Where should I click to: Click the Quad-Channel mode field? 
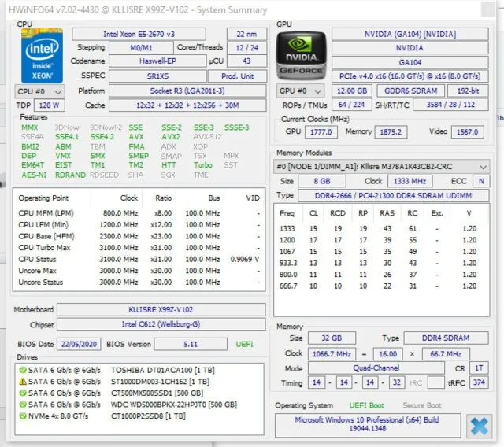(x=376, y=368)
